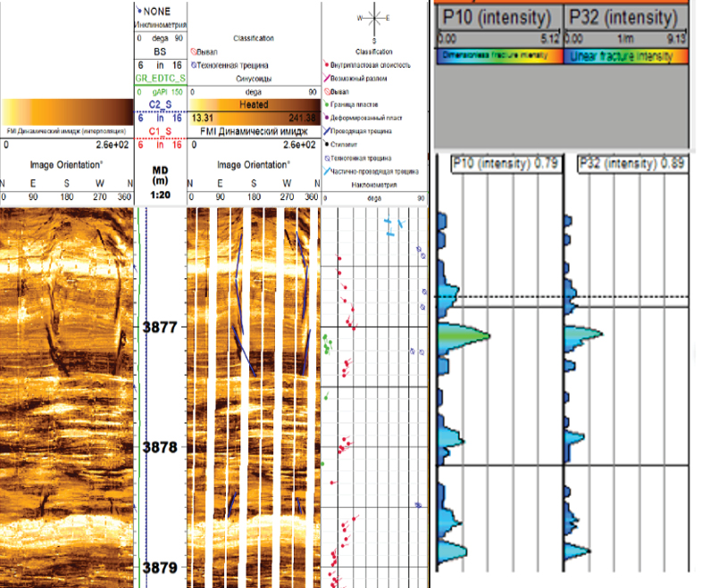Select the Граница пластов legend symbol
Viewport: 701px width, 588px height.
point(328,104)
